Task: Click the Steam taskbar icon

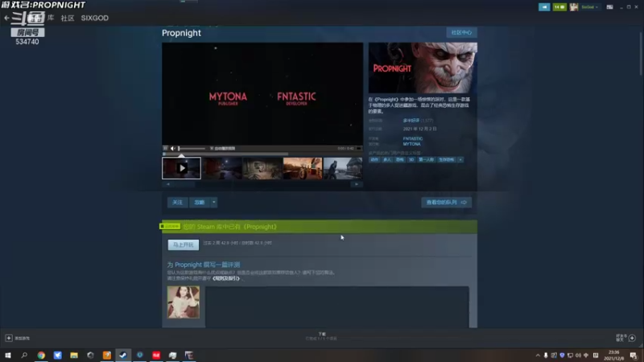Action: [123, 356]
